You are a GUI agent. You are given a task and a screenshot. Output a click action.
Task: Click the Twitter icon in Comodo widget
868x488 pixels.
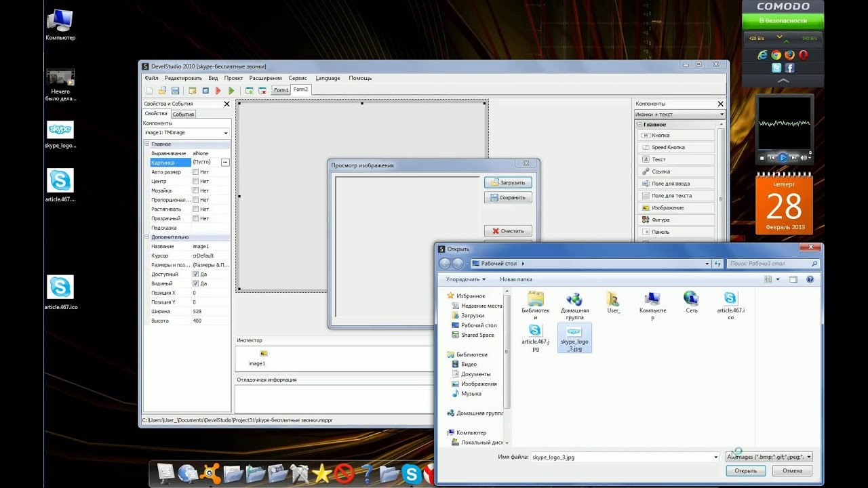[x=776, y=68]
